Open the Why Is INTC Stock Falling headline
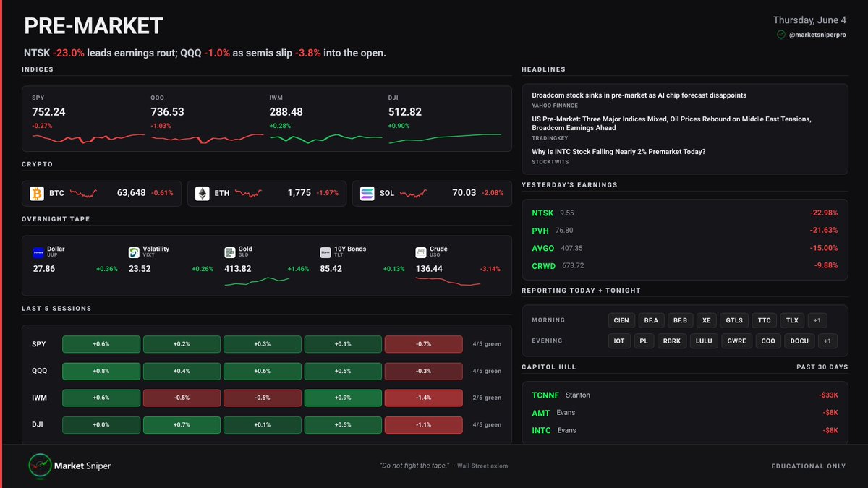The image size is (868, 488). click(x=618, y=152)
